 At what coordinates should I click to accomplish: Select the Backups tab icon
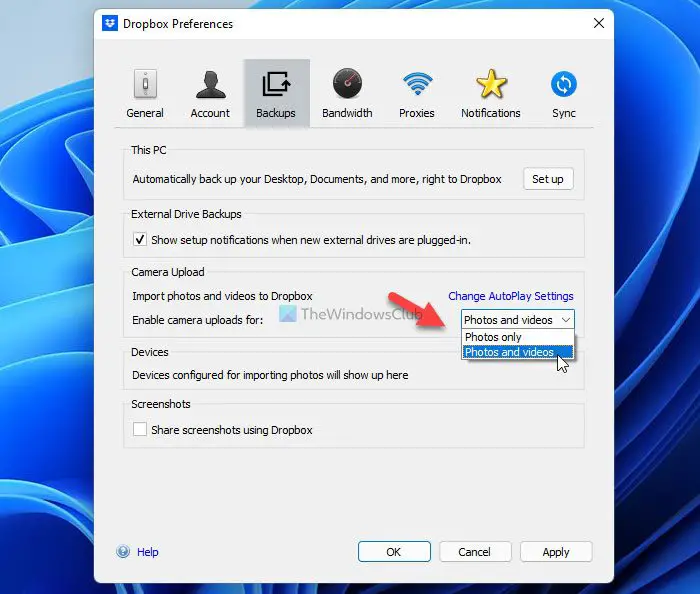pyautogui.click(x=276, y=84)
